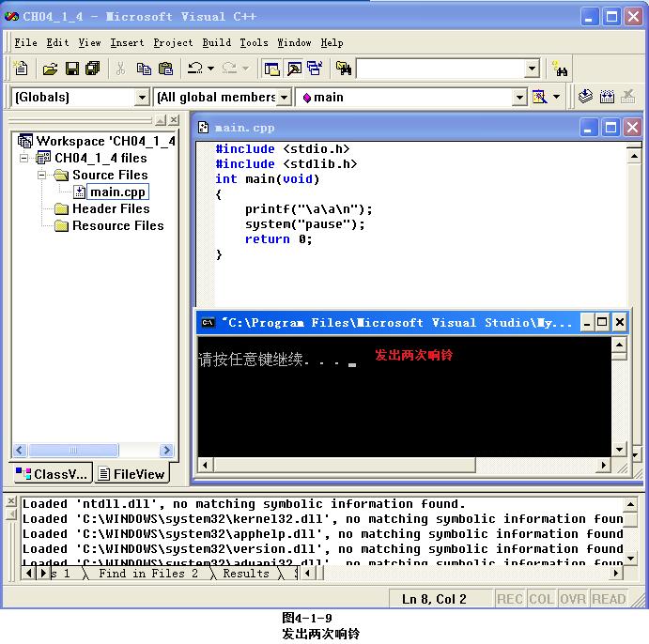This screenshot has height=644, width=649.
Task: Switch to Find in Files 2 output tab
Action: tap(147, 574)
